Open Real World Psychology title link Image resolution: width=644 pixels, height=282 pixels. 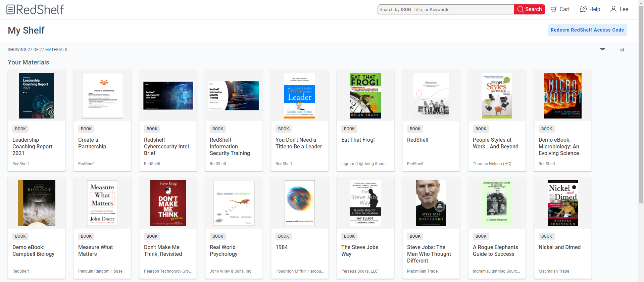(224, 250)
